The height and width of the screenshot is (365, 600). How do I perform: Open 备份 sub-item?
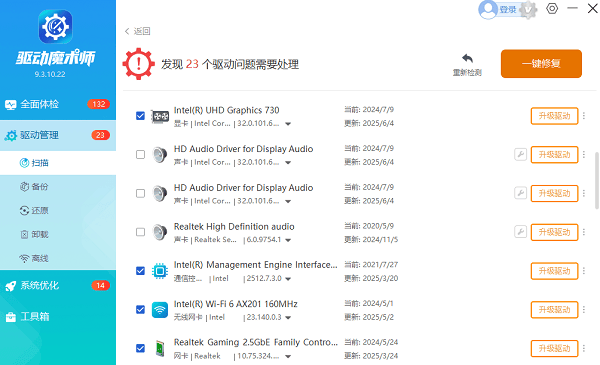[58, 187]
